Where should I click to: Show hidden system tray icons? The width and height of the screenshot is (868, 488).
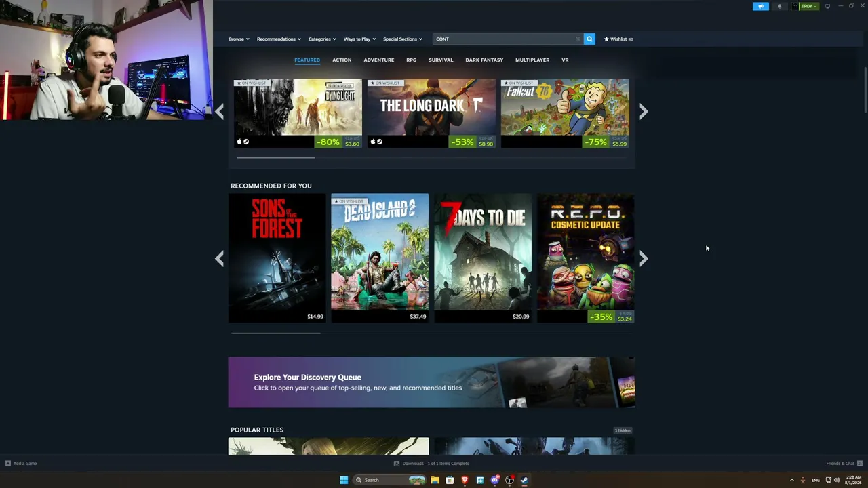[x=791, y=480]
